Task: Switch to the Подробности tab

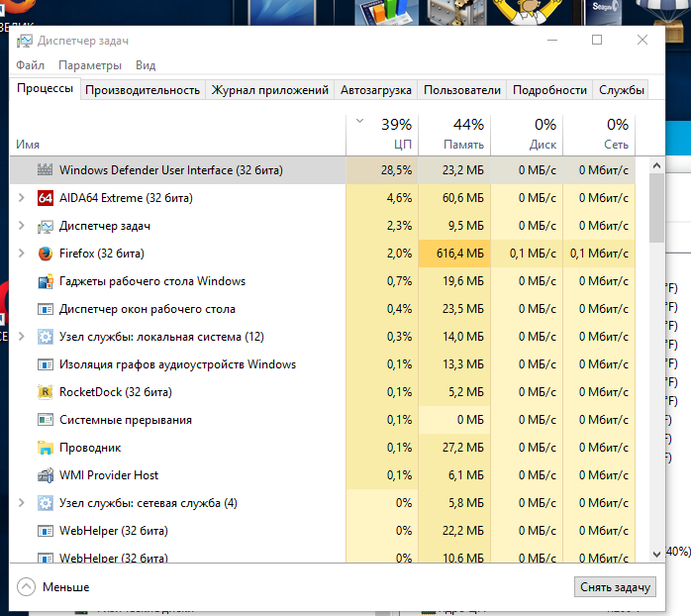Action: (x=549, y=90)
